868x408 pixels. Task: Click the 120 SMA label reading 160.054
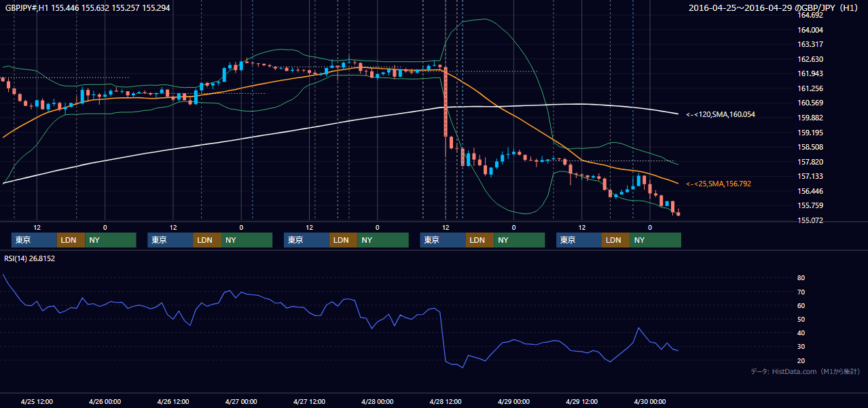(x=720, y=115)
